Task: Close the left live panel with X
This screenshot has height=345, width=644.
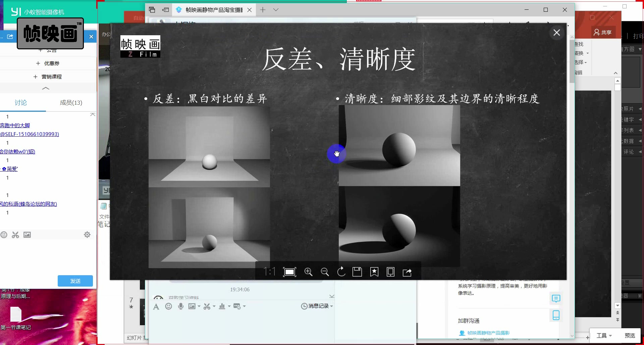Action: click(91, 37)
